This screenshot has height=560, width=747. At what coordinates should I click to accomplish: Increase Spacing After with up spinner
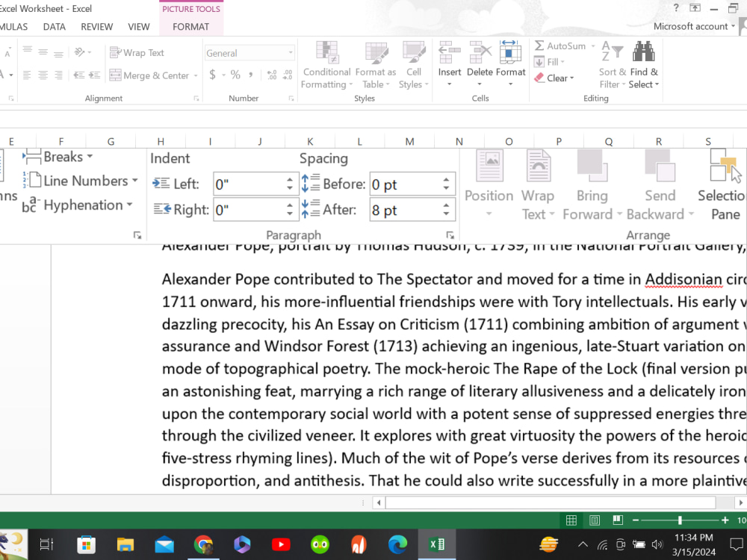[x=447, y=206]
